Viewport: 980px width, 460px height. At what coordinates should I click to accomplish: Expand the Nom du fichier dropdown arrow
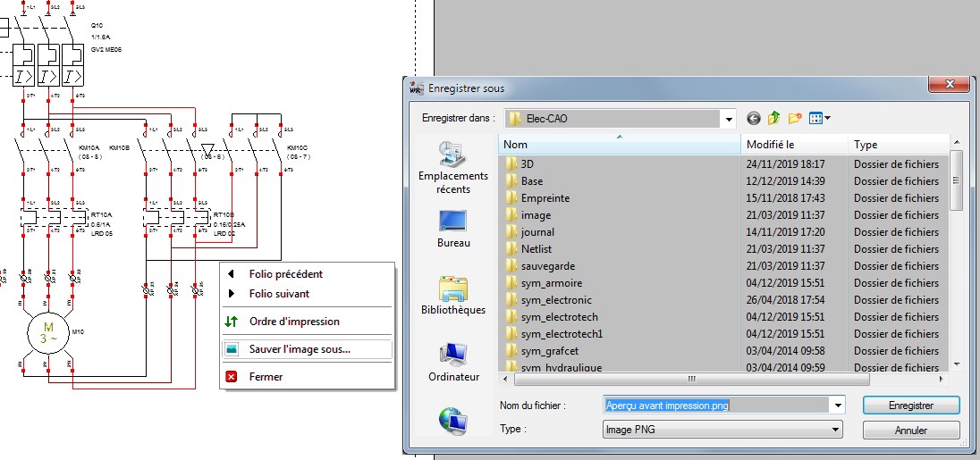(837, 406)
